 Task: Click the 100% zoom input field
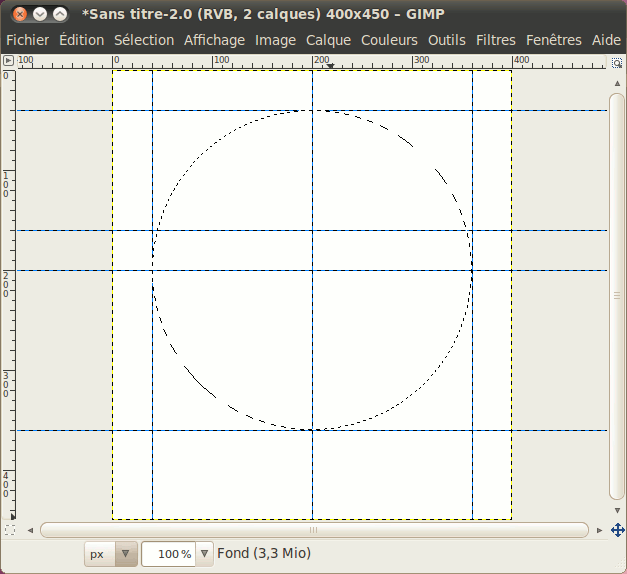(x=168, y=553)
